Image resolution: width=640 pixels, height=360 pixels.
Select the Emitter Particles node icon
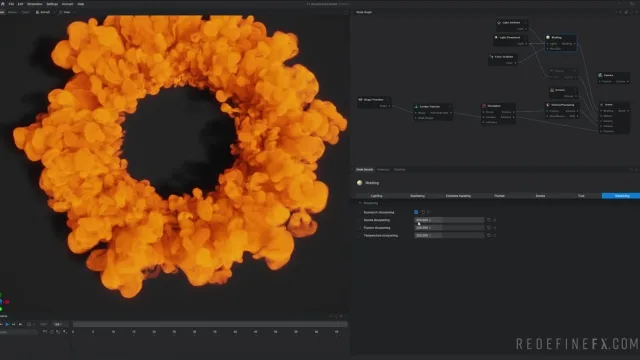pyautogui.click(x=416, y=107)
